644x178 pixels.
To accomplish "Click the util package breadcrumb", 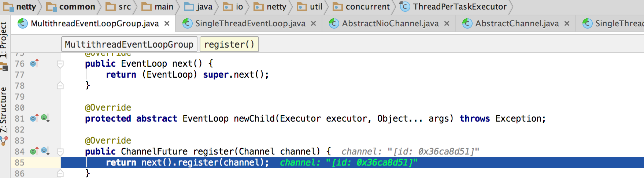I will point(310,7).
